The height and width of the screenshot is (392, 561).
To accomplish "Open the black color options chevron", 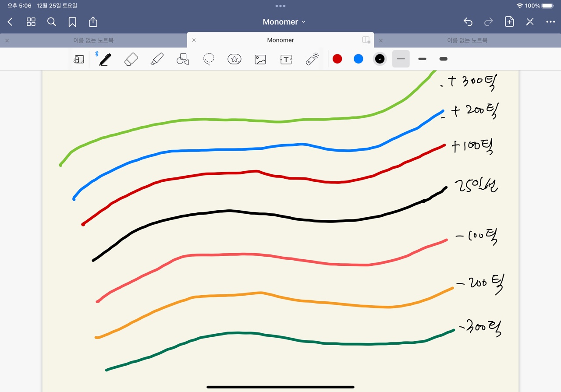I will 380,59.
